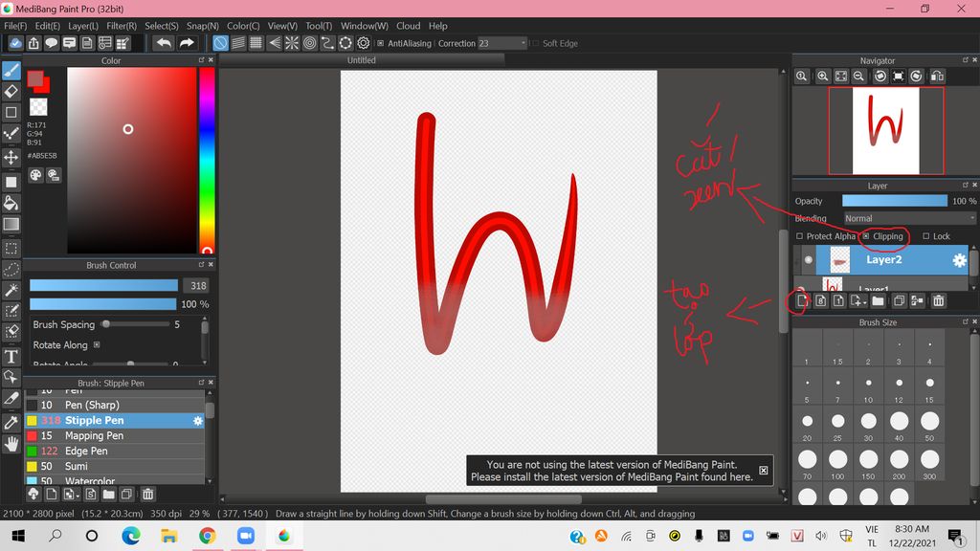Turn snap off using circle-slash icon
Screen dimensions: 980x551
220,43
